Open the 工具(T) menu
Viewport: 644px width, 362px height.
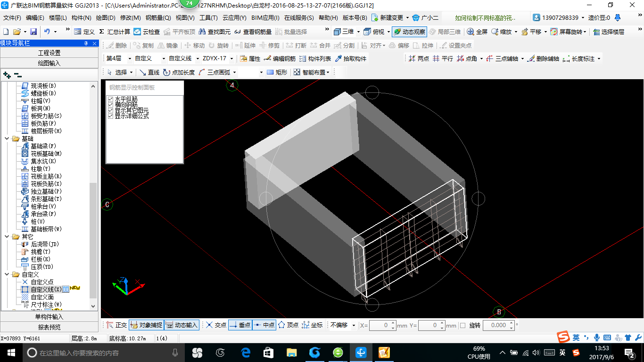[208, 18]
